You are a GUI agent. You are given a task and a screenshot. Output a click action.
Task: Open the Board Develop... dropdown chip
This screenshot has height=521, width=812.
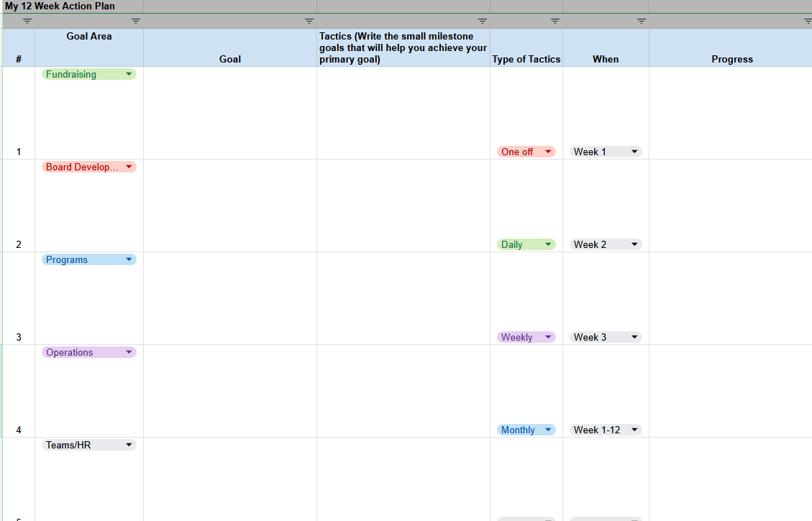(x=89, y=167)
